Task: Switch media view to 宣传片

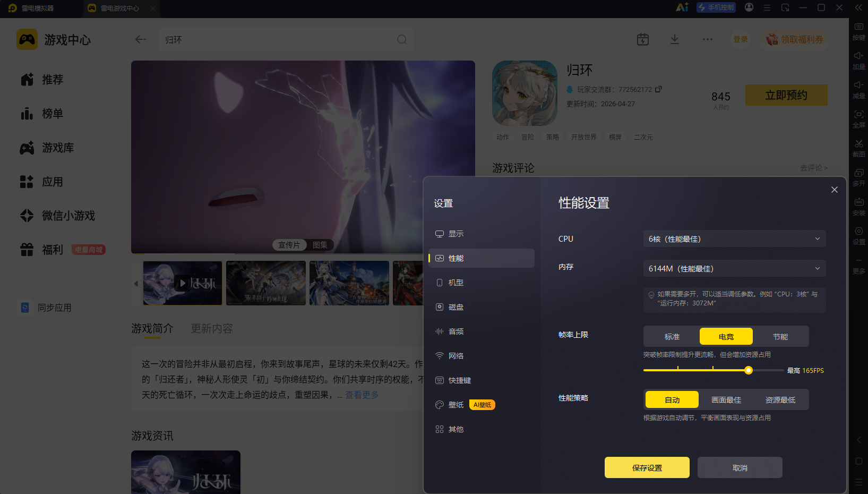Action: [x=289, y=245]
